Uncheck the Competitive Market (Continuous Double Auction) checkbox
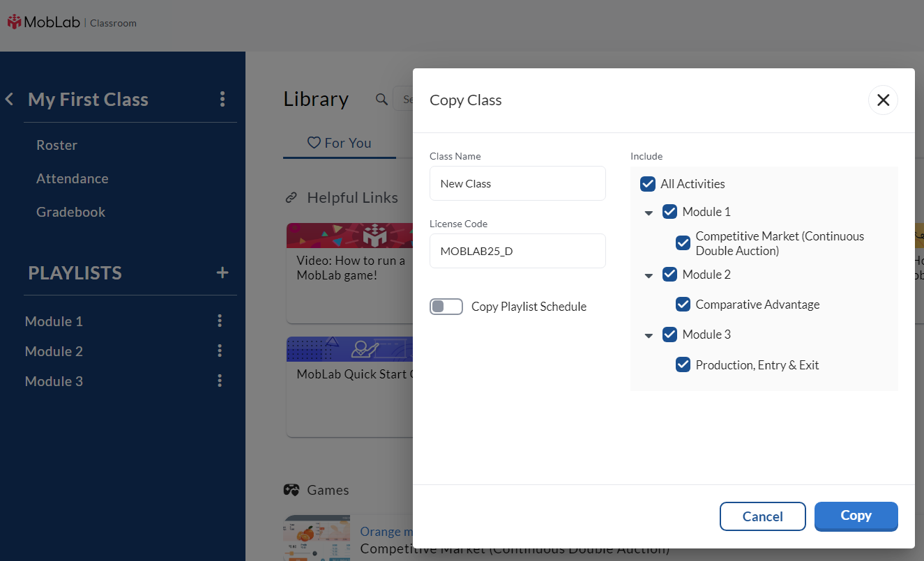924x561 pixels. click(x=683, y=243)
